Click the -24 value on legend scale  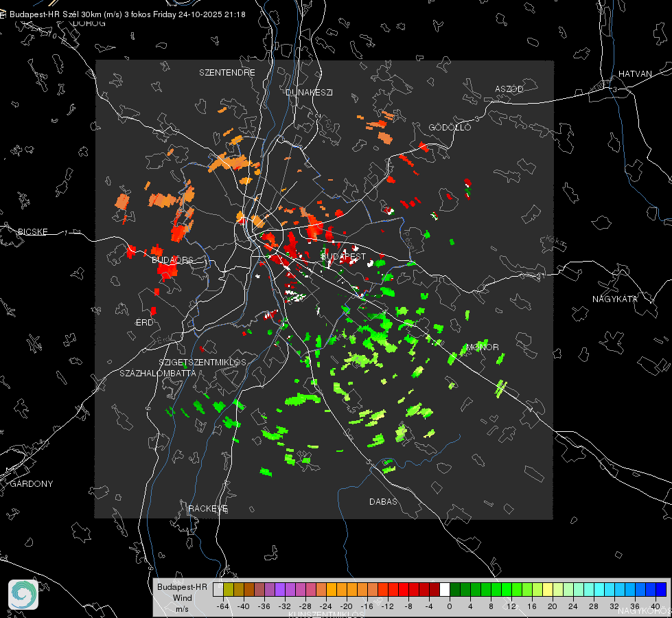pos(326,606)
